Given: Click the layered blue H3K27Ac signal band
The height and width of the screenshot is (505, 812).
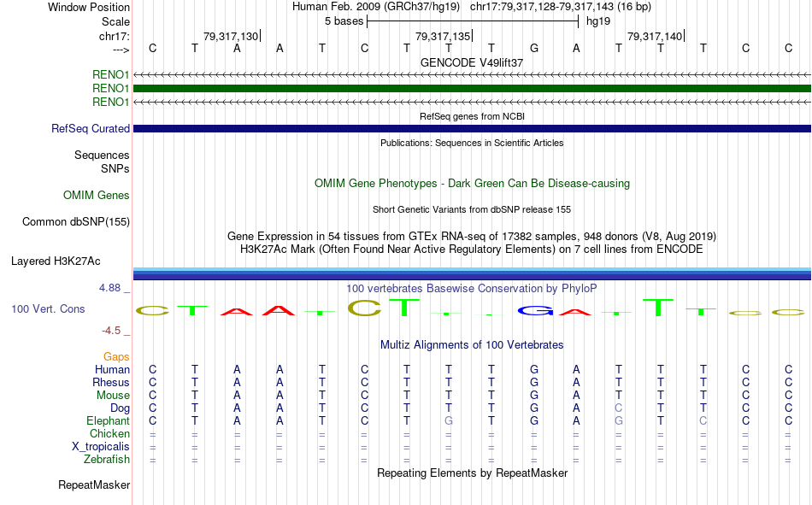Looking at the screenshot, I should pos(472,274).
